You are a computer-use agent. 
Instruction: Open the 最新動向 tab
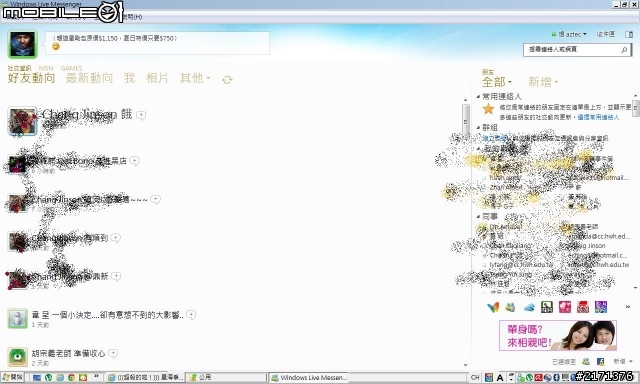coord(89,78)
